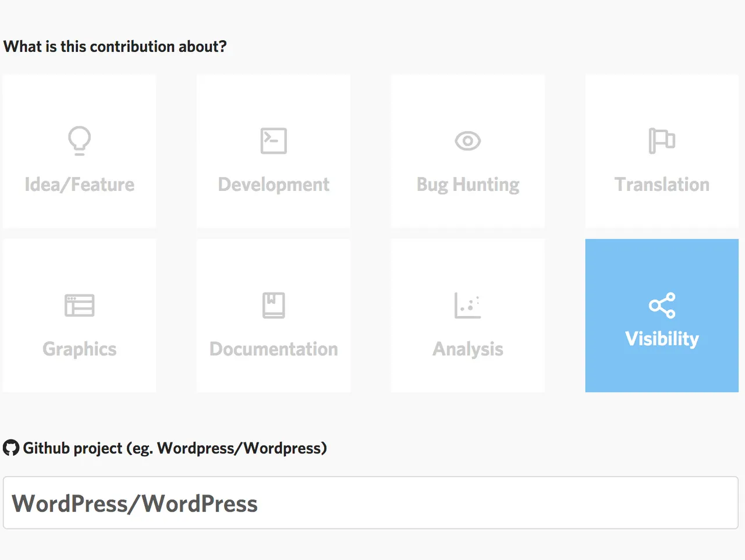
Task: Choose the Idea/Feature label
Action: coord(79,185)
